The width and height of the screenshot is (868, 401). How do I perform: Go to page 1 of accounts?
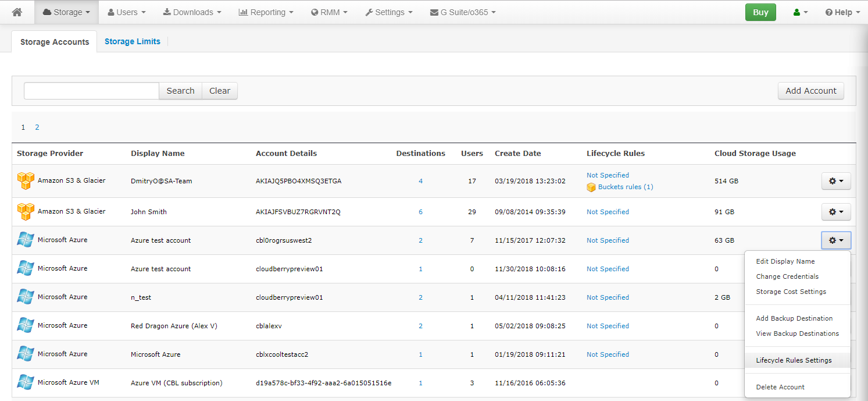pyautogui.click(x=23, y=127)
